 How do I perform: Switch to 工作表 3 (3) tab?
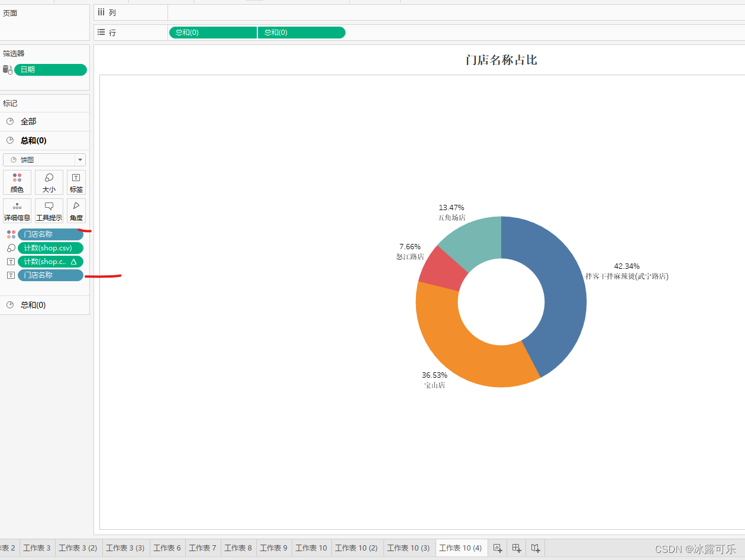pyautogui.click(x=125, y=548)
